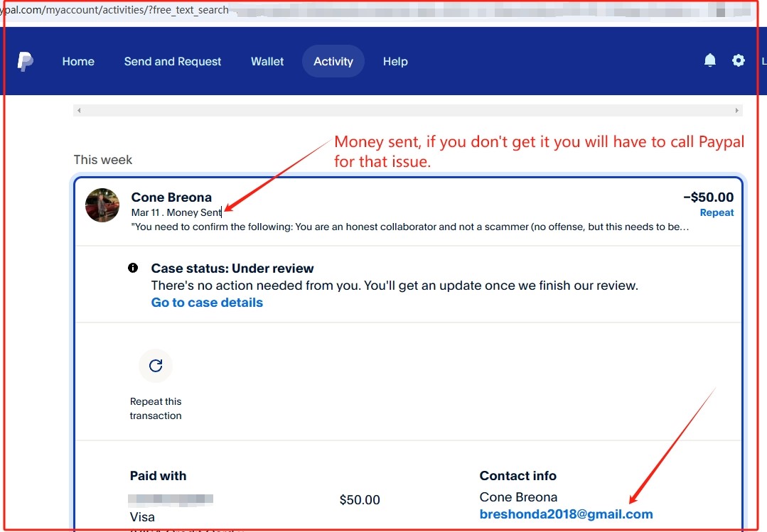Click the Repeat link under -$50.00

click(717, 212)
